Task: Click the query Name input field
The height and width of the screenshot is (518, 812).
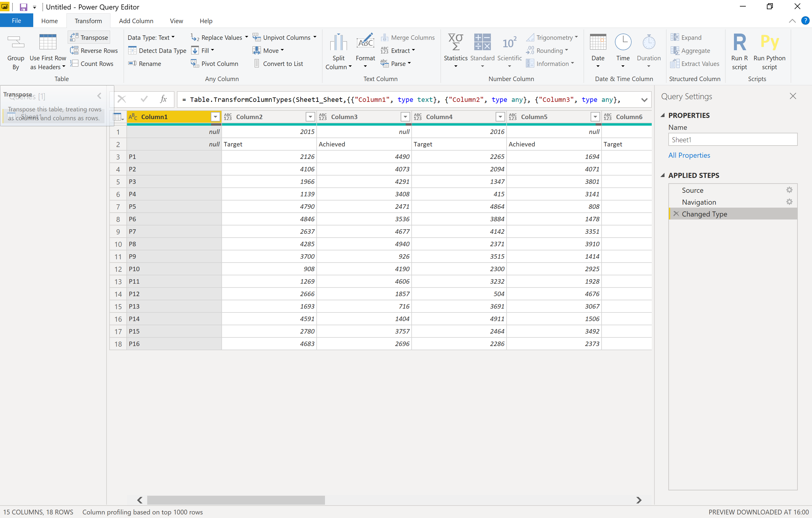Action: click(x=732, y=139)
